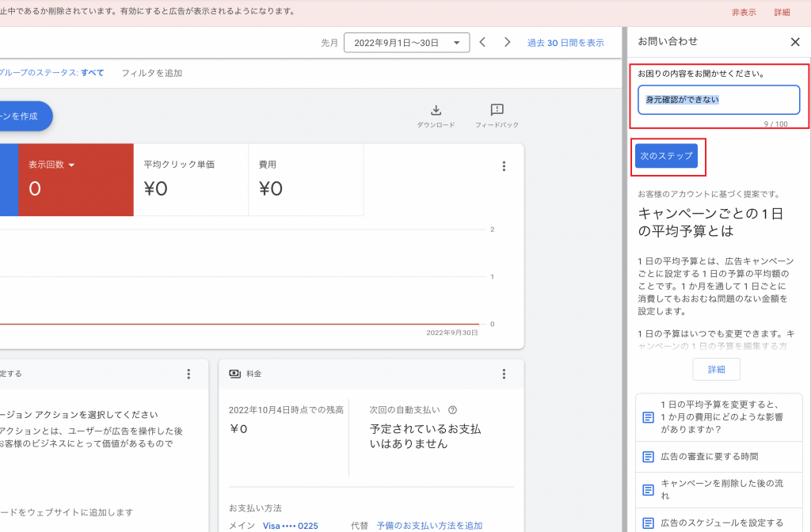Open the metrics card three-dot menu
The width and height of the screenshot is (811, 532).
pyautogui.click(x=504, y=166)
